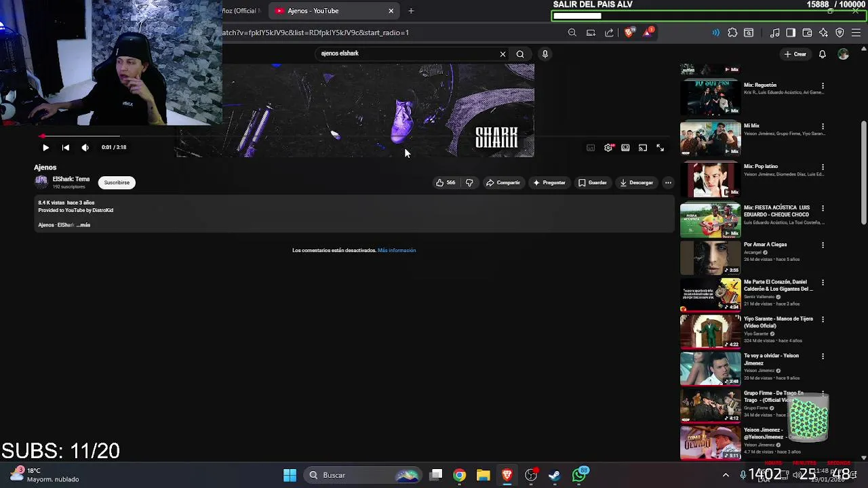Open Brave Rewards triangle icon
Viewport: 868px width, 488px height.
click(x=648, y=33)
